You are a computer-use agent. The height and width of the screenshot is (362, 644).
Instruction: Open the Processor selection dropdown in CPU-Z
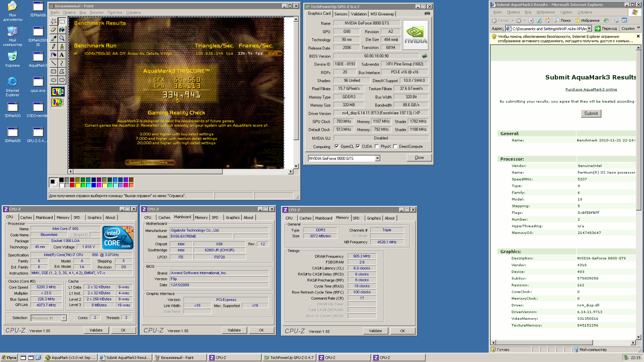tap(64, 318)
